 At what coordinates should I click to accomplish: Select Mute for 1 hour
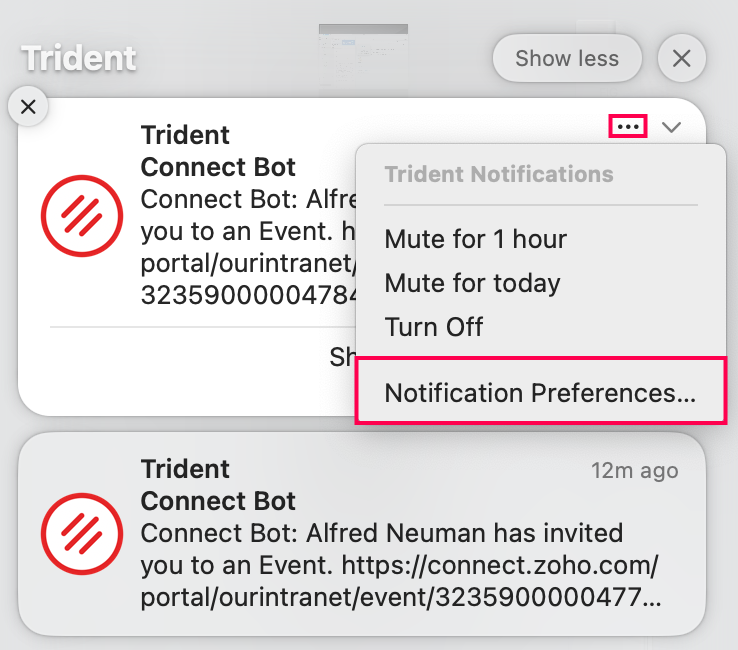coord(475,239)
